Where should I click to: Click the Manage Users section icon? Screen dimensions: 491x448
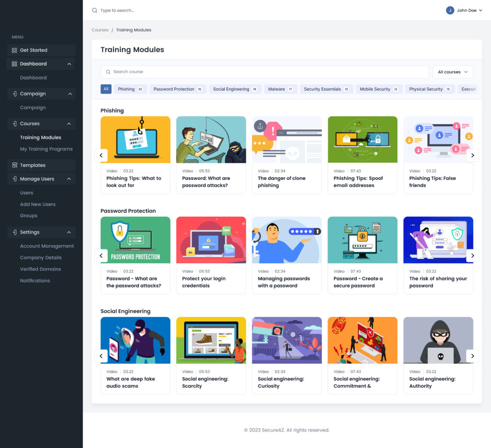coord(14,179)
